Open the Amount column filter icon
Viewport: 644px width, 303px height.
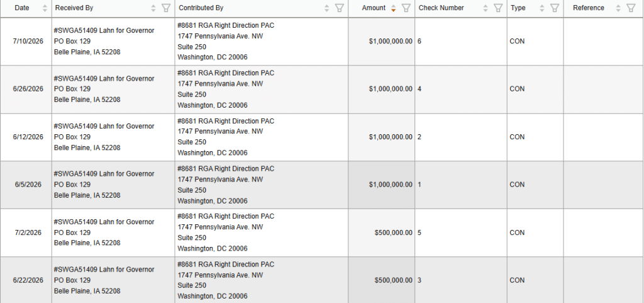tap(406, 8)
